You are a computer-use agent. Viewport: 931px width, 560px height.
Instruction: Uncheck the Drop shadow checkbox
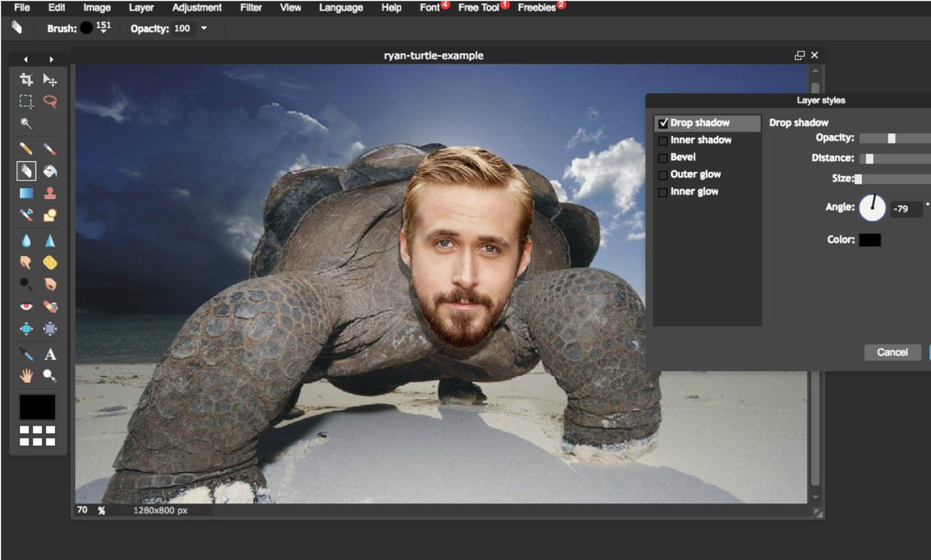click(663, 123)
